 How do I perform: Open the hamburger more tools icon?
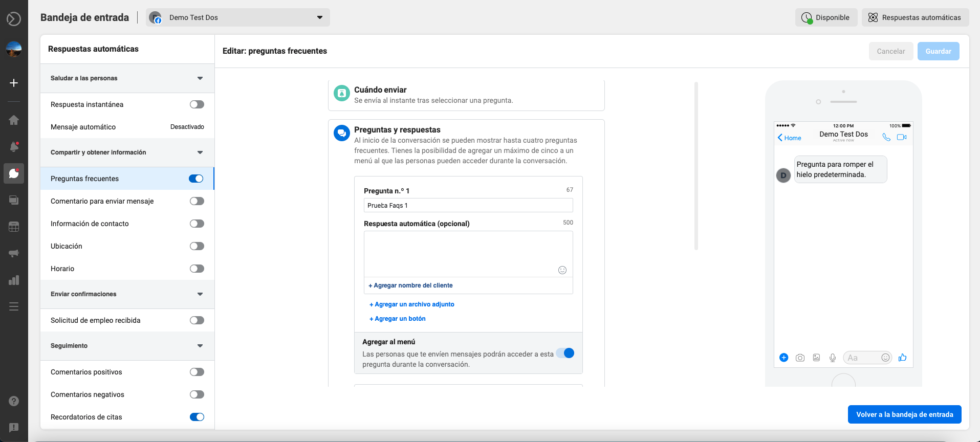pyautogui.click(x=14, y=306)
